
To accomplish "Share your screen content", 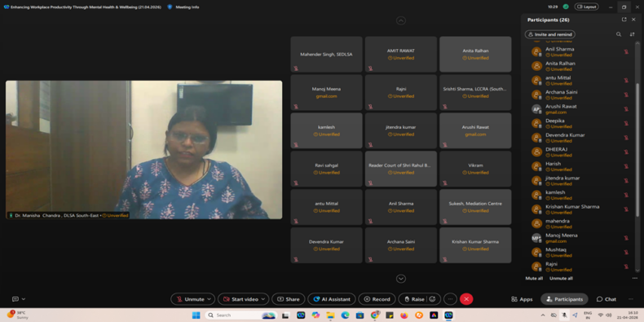I will pyautogui.click(x=288, y=299).
